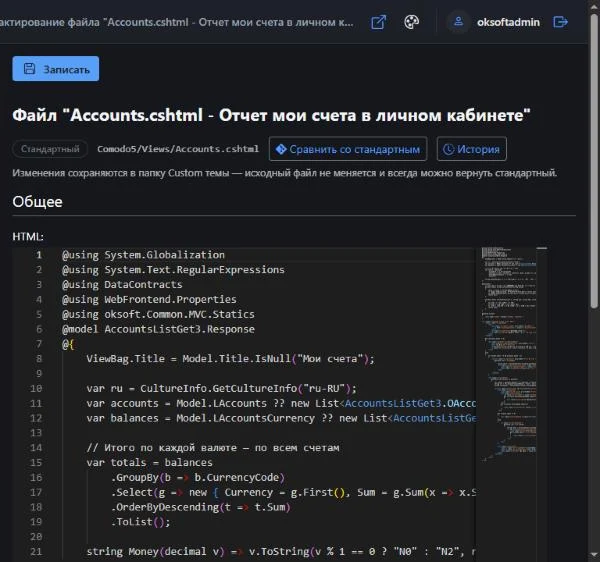The height and width of the screenshot is (562, 600).
Task: Click line 6 "@model AccountsListGet3.Response"
Action: [158, 329]
